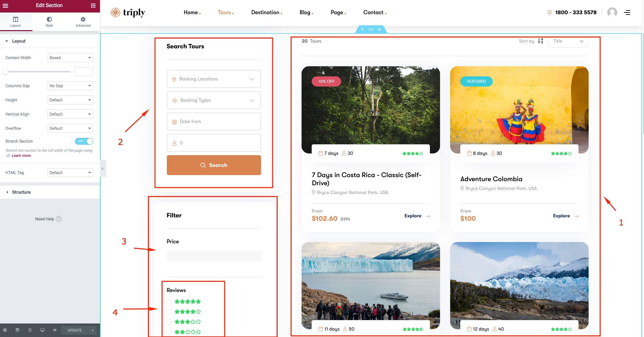This screenshot has height=337, width=644.
Task: Click the add section plus icon
Action: click(362, 30)
